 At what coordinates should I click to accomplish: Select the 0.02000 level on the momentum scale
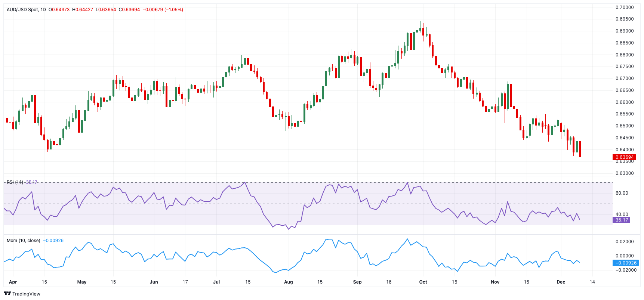point(625,242)
